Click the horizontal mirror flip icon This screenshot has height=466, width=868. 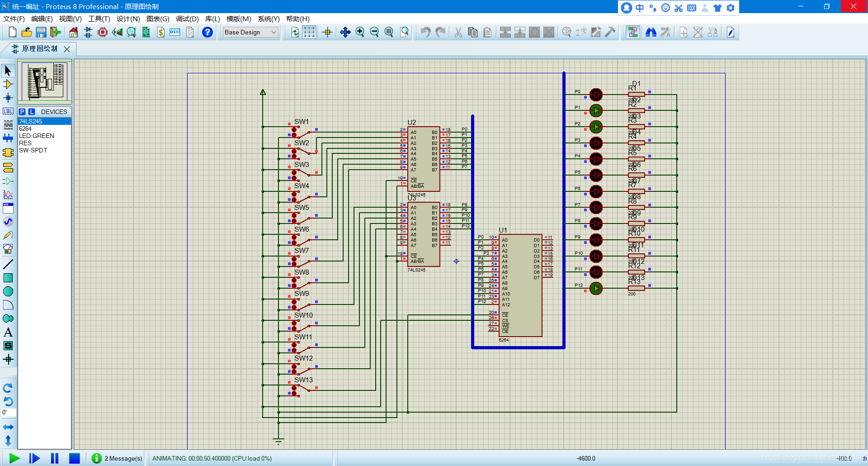(x=8, y=427)
